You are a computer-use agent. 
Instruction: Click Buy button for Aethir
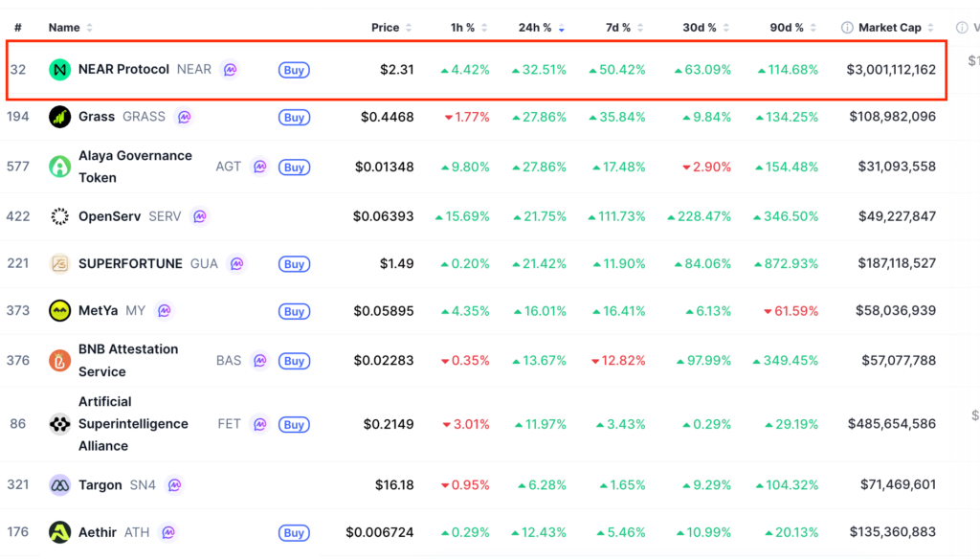point(295,533)
